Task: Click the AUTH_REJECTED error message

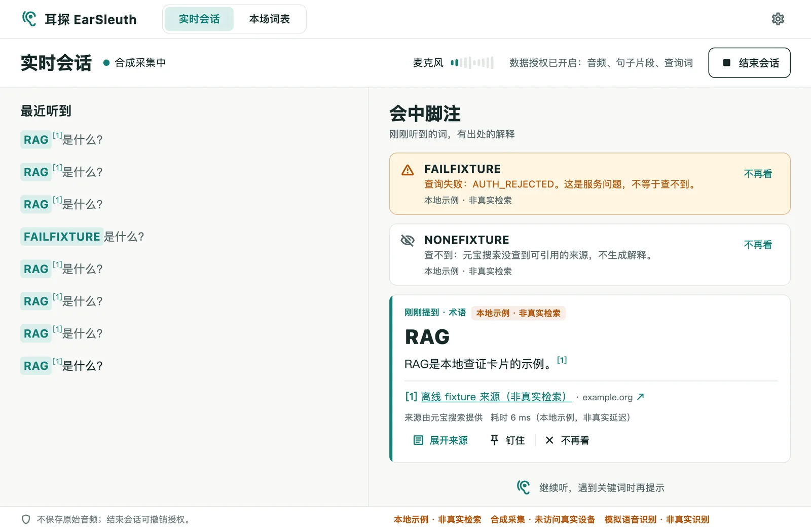Action: [x=561, y=184]
